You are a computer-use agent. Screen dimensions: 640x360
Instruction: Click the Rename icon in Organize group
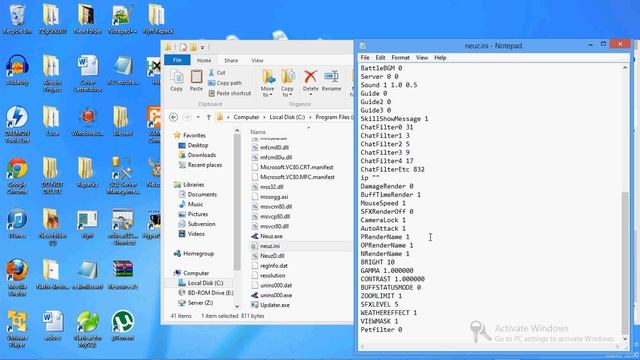(x=331, y=80)
